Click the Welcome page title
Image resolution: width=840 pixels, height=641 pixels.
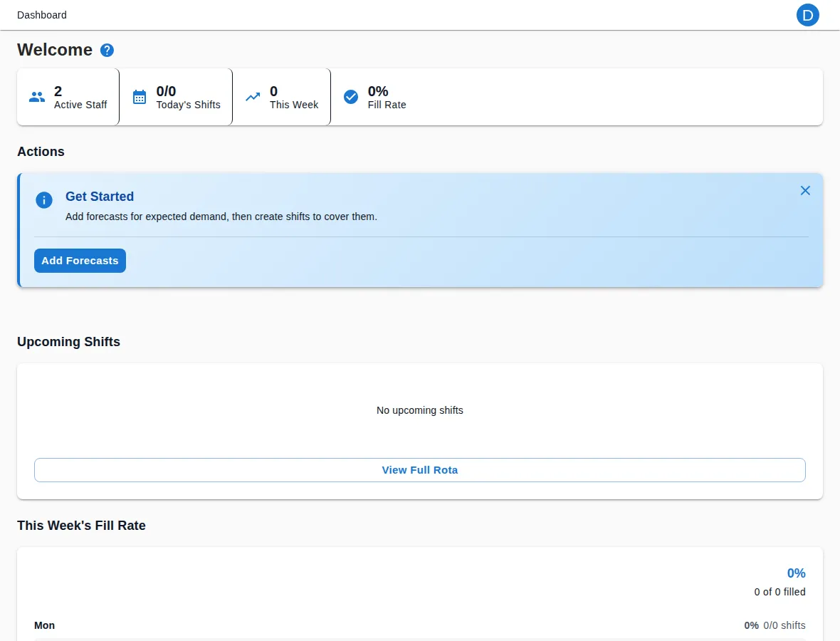click(x=55, y=50)
